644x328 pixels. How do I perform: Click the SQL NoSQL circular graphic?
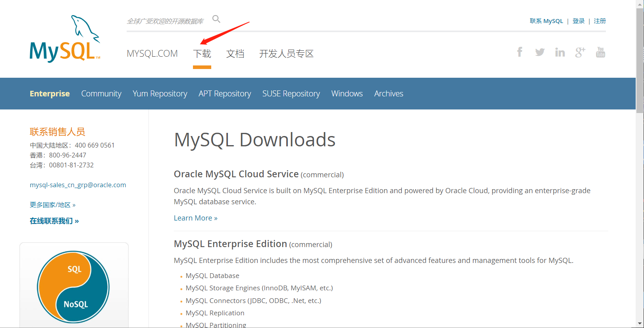(73, 287)
